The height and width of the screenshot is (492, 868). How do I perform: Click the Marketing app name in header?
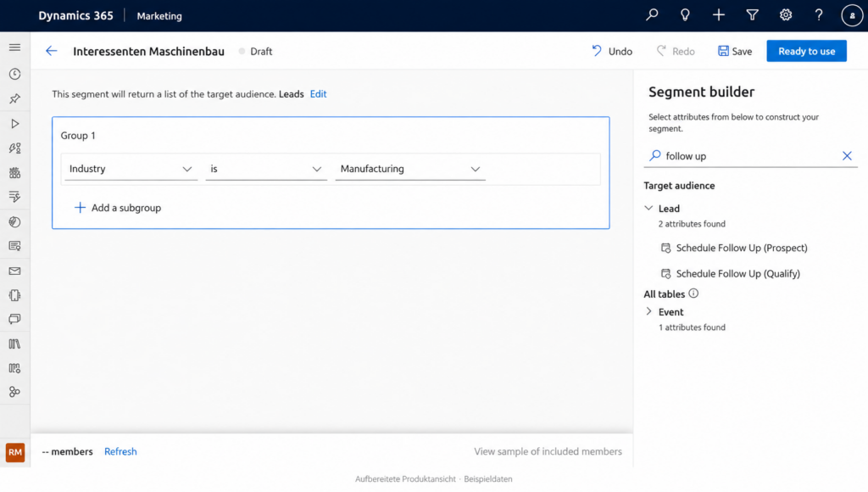point(159,16)
